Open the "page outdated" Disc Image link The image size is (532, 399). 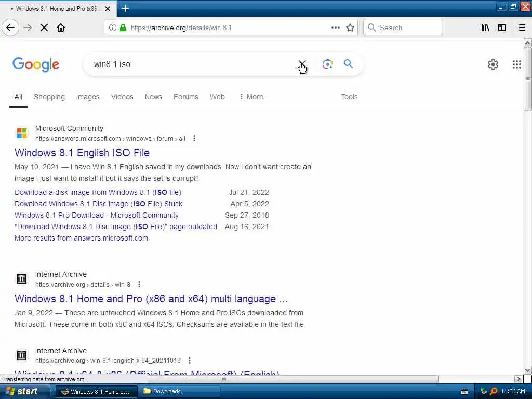click(116, 227)
